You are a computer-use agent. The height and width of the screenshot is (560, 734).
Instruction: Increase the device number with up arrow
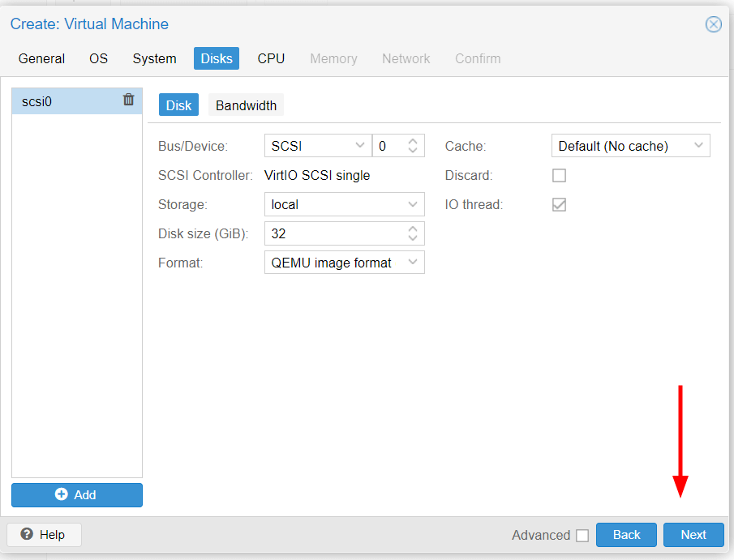[x=413, y=141]
